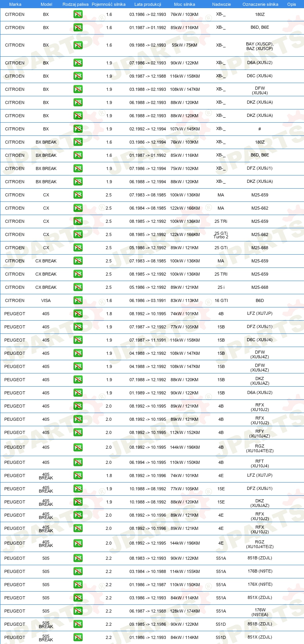Click the Opis column header
Image resolution: width=304 pixels, height=644 pixels.
pos(292,4)
